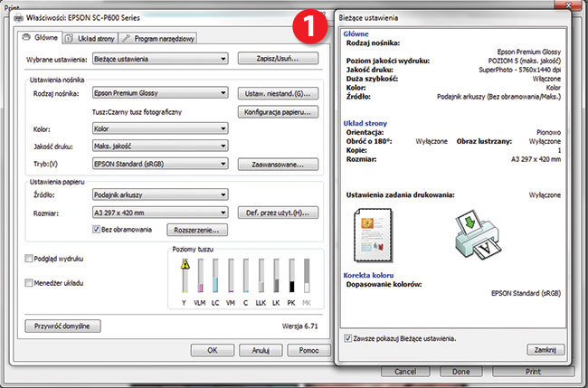Uncheck Zawsze pokazuj Bieżące ustawienia
Screen dimensions: 588x388
click(349, 337)
